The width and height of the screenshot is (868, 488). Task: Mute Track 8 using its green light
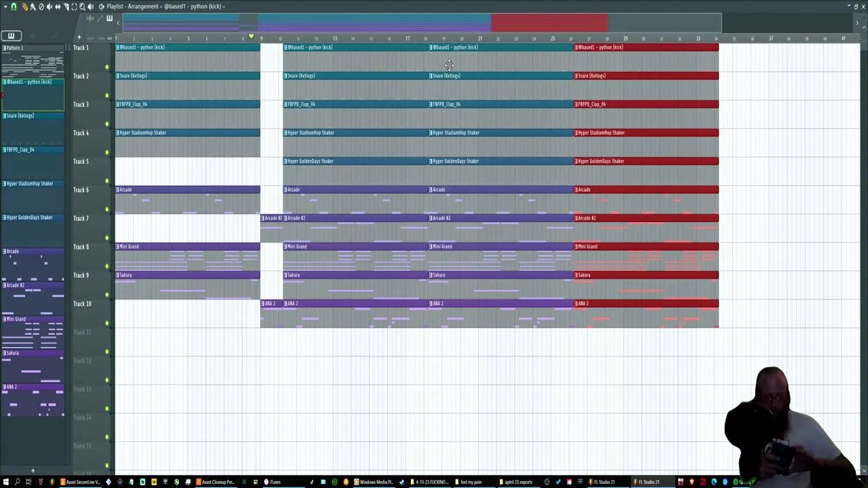(106, 266)
